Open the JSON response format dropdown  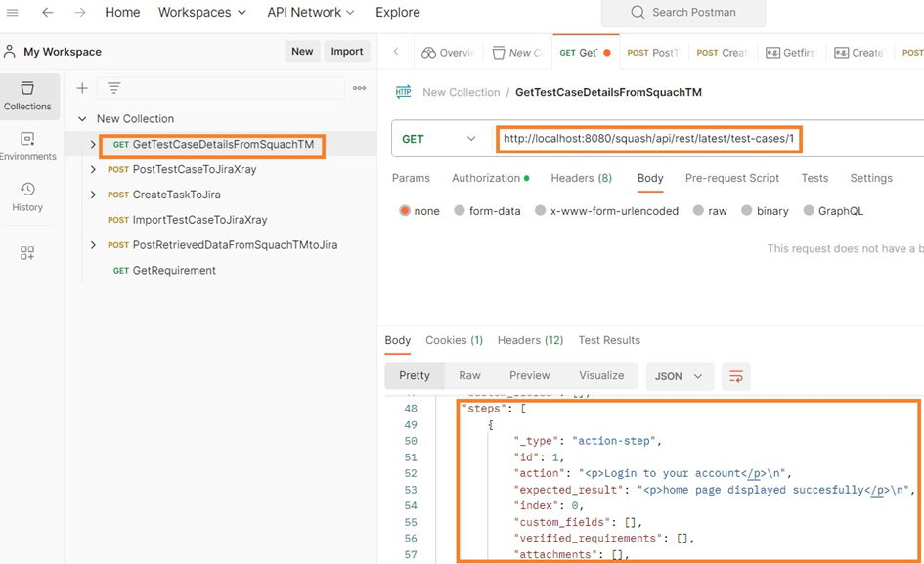click(680, 375)
